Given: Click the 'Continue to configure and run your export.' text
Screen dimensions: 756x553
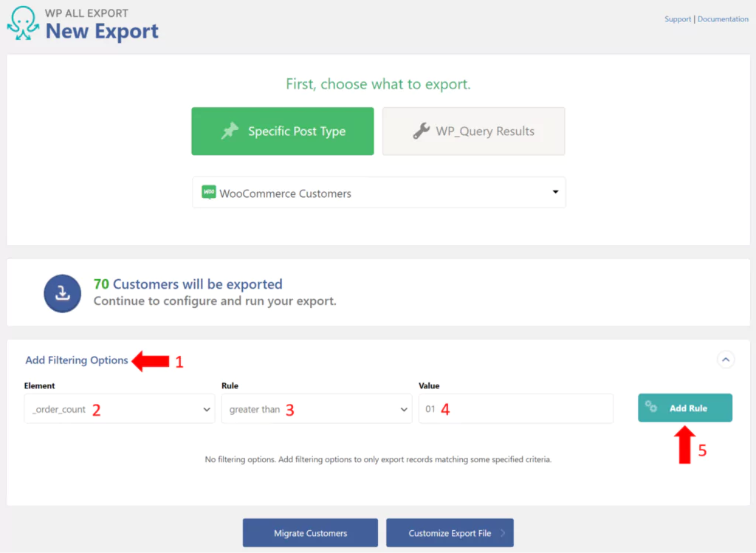Looking at the screenshot, I should pyautogui.click(x=215, y=300).
